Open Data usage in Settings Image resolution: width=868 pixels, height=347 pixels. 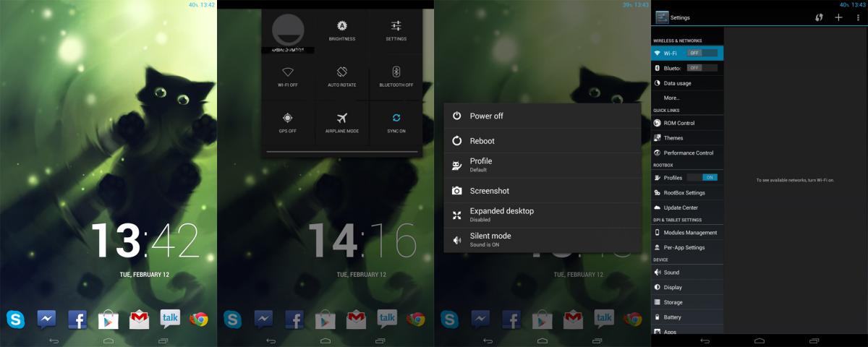[687, 83]
